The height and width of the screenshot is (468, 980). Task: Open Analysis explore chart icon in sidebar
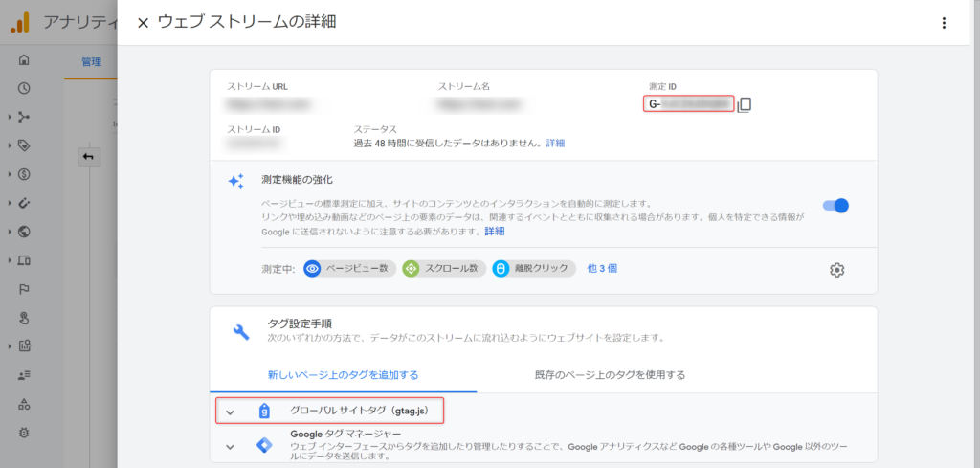(x=24, y=345)
